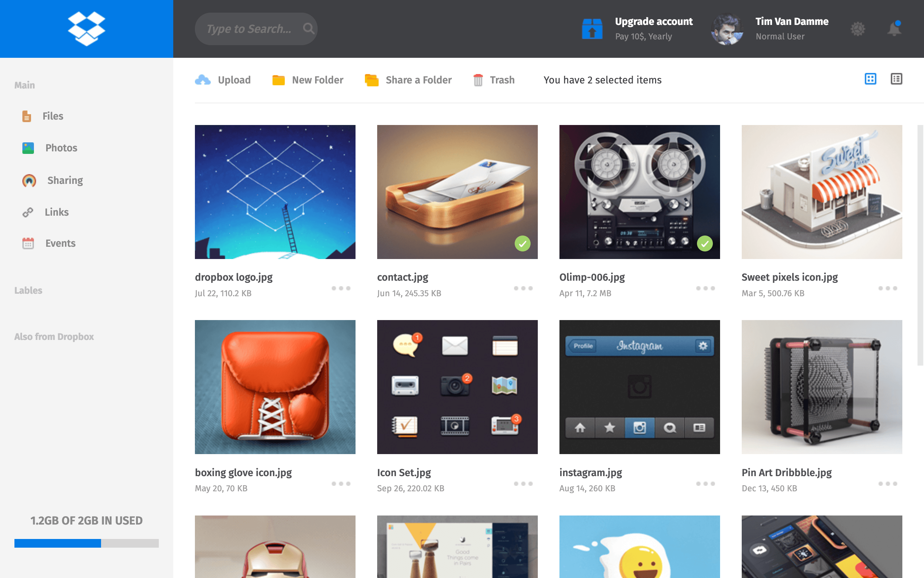Switch to grid view
The width and height of the screenshot is (924, 578).
pyautogui.click(x=870, y=79)
